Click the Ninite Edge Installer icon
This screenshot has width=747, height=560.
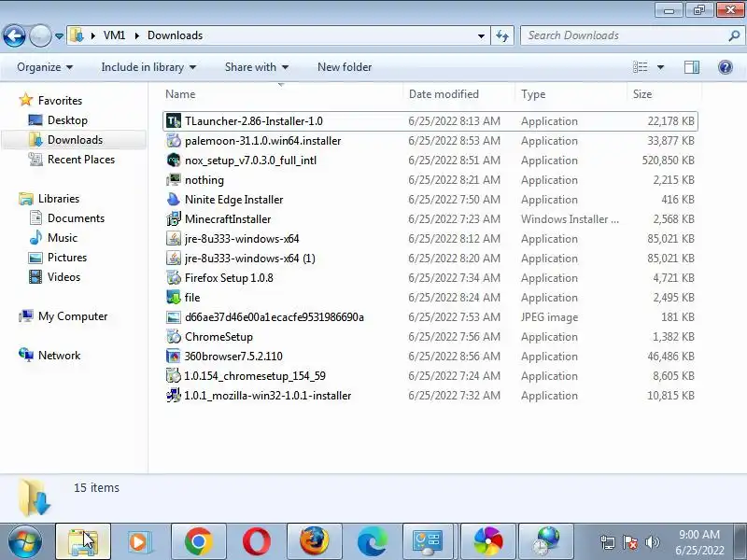pos(174,199)
